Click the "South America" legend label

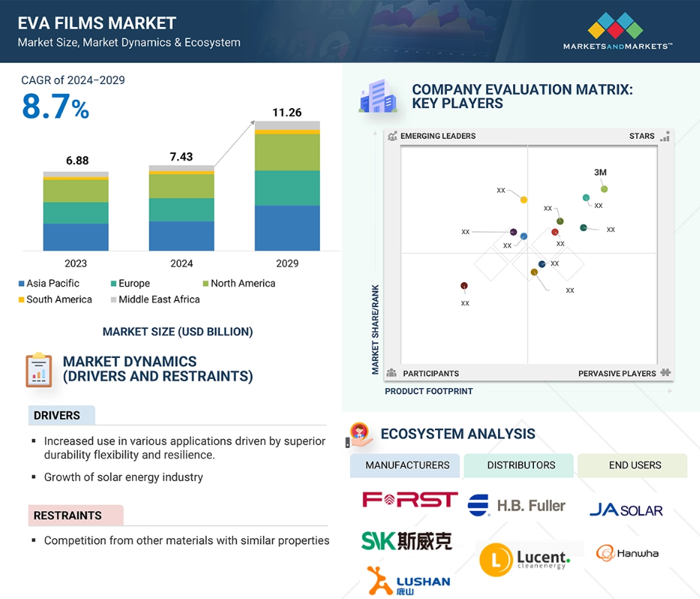tap(59, 299)
